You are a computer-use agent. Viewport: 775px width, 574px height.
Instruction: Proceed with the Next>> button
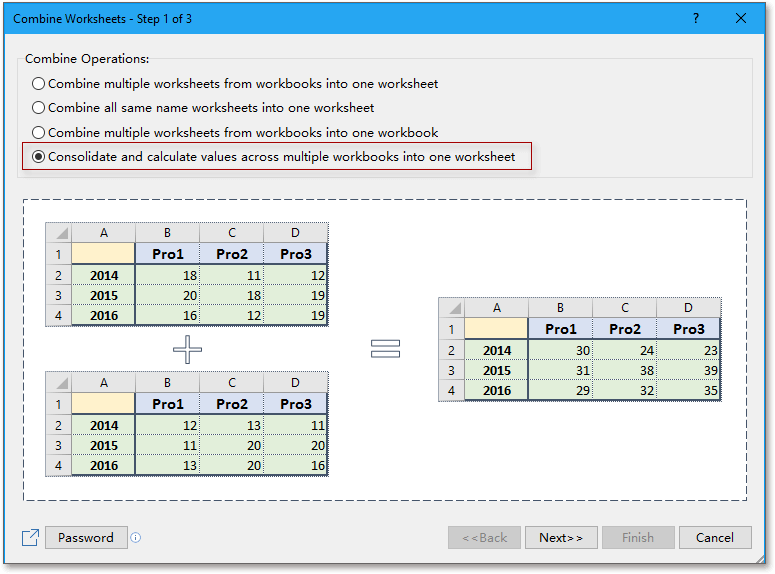(x=561, y=538)
